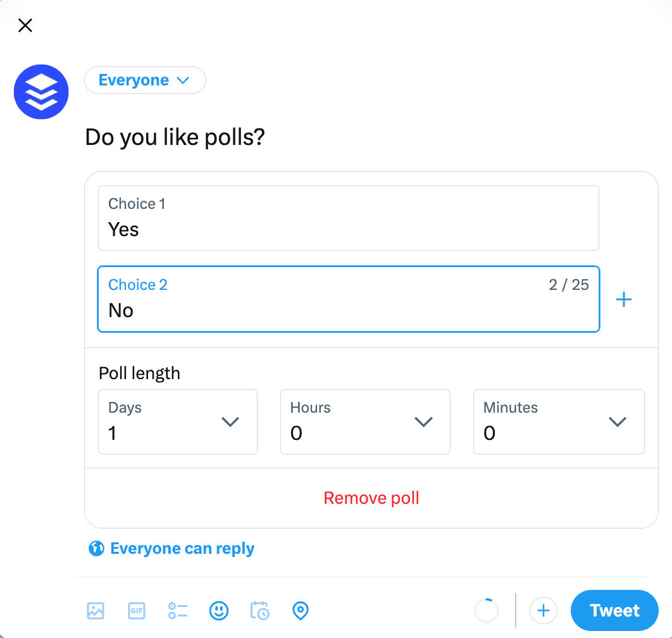Image resolution: width=672 pixels, height=638 pixels.
Task: Remove the poll from the tweet
Action: (x=371, y=497)
